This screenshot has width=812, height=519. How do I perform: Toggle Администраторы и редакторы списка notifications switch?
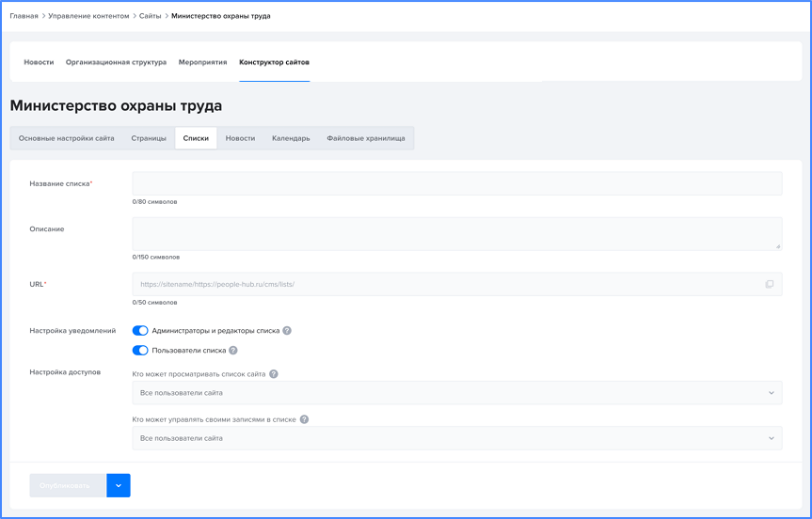coord(140,331)
